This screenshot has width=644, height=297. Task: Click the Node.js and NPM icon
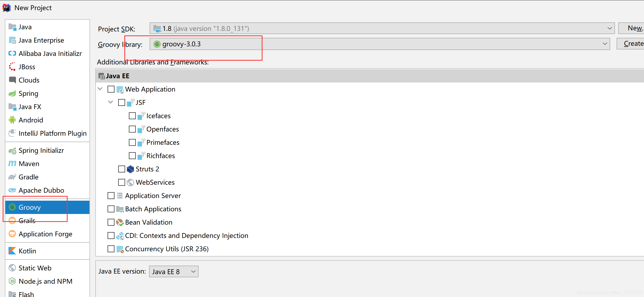(x=12, y=281)
